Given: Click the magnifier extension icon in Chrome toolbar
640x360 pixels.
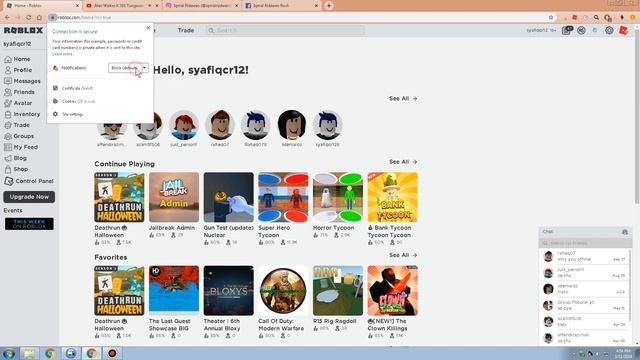Looking at the screenshot, I should click(596, 18).
